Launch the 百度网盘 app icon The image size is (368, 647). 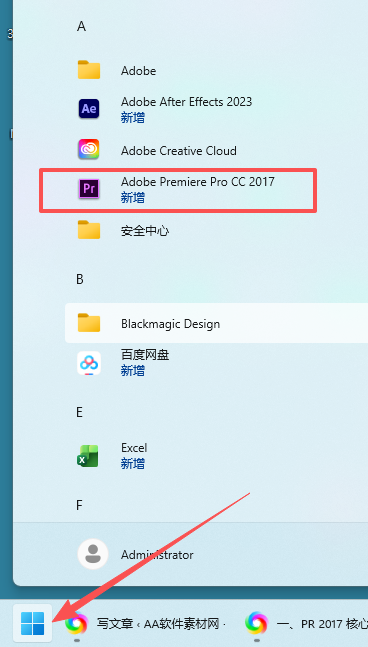point(89,363)
